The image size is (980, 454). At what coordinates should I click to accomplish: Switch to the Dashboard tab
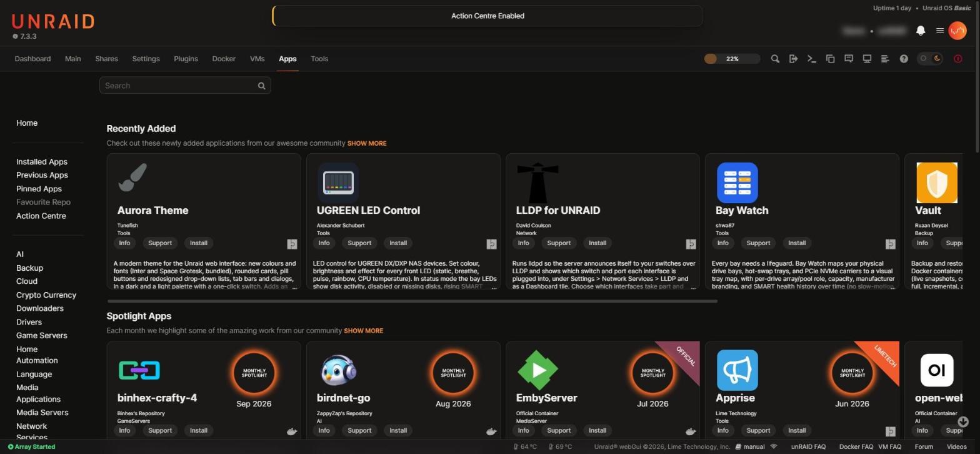[x=32, y=59]
